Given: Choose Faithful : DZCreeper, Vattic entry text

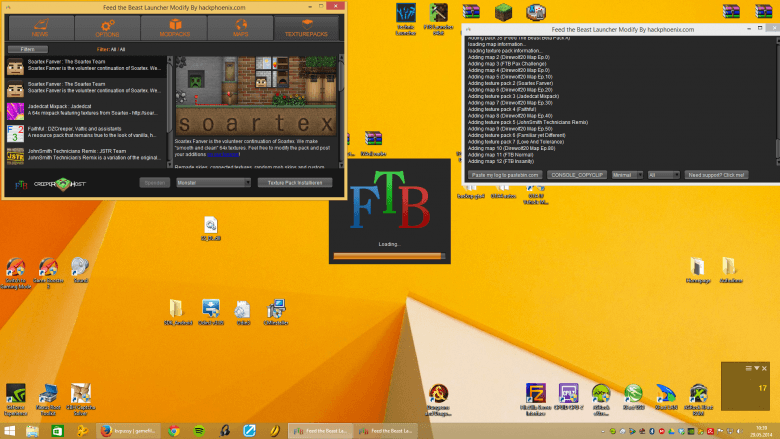Looking at the screenshot, I should tap(75, 129).
